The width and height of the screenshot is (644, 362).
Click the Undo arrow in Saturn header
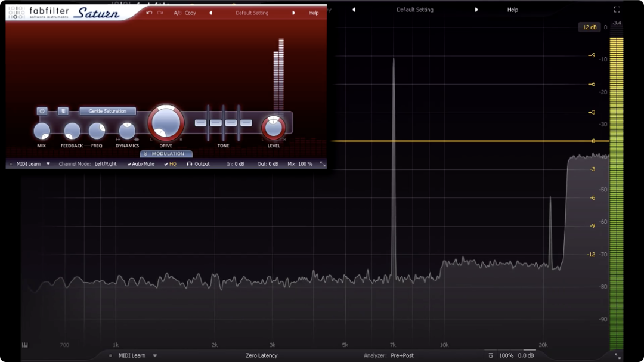149,13
